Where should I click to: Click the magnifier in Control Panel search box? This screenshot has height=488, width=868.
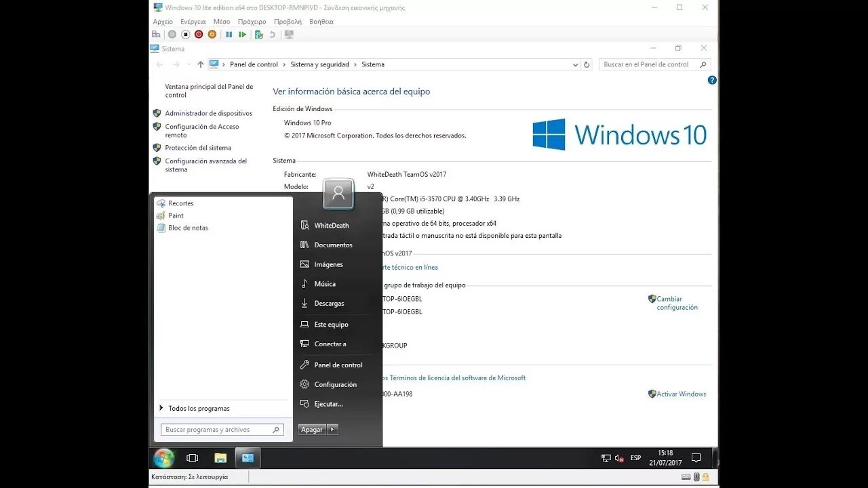[703, 64]
